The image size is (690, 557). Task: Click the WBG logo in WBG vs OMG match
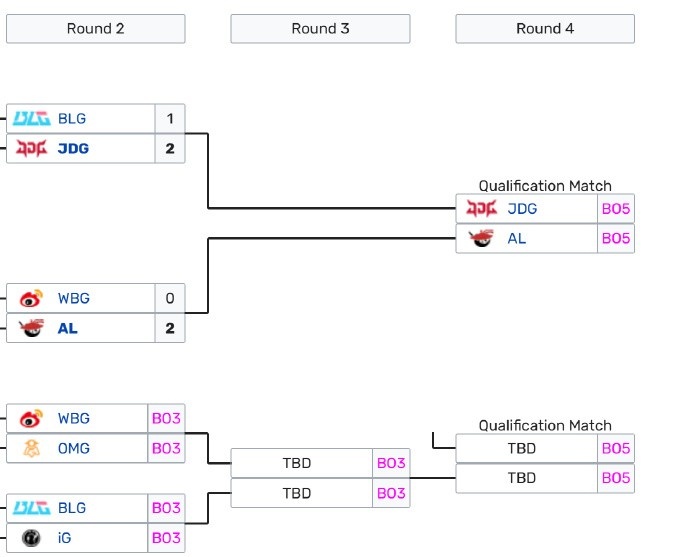coord(31,418)
